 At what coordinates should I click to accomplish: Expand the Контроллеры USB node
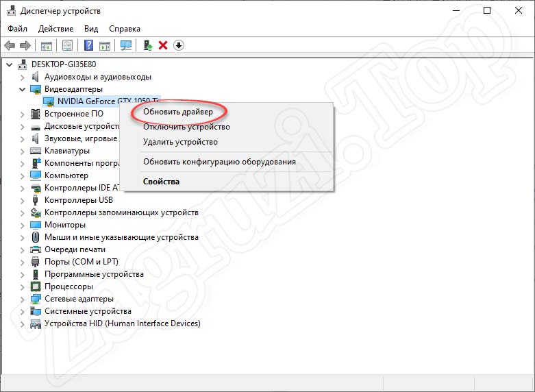[x=22, y=200]
